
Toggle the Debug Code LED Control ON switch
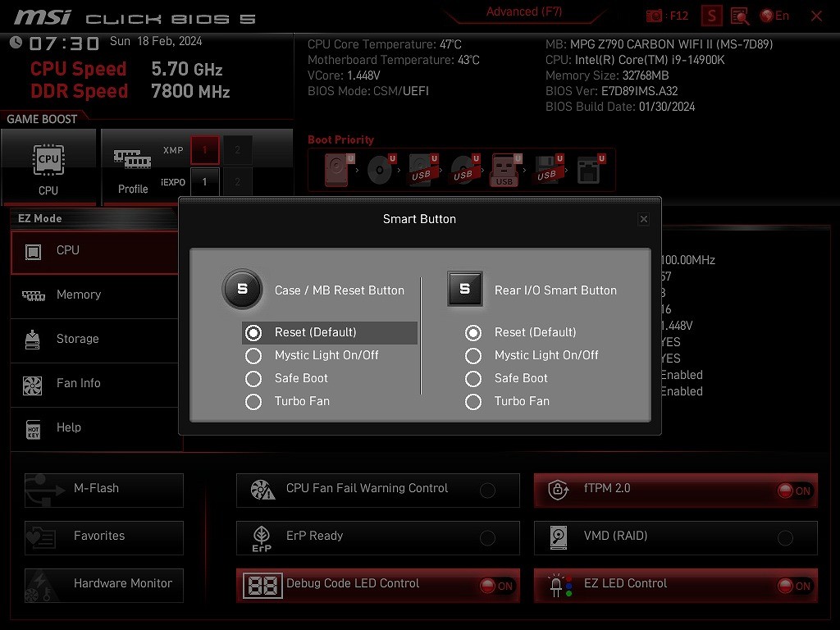497,586
